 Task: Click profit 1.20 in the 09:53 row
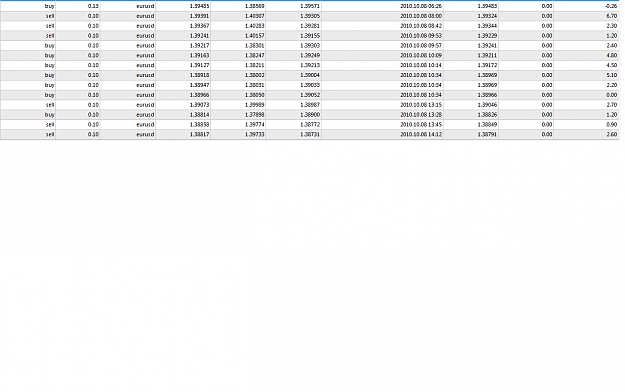pos(611,35)
